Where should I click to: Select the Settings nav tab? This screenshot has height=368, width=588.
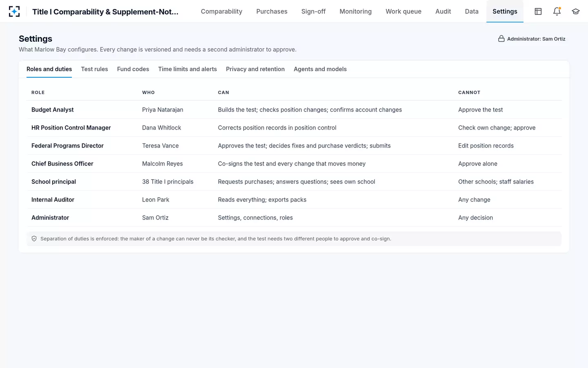coord(505,11)
